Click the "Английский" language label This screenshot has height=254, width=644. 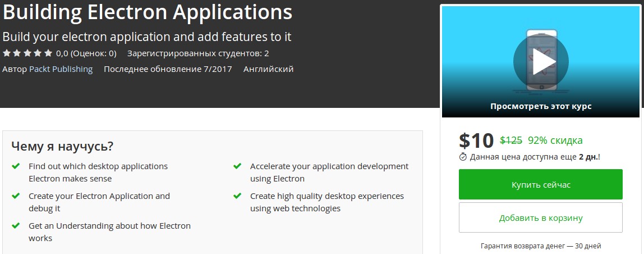click(268, 69)
